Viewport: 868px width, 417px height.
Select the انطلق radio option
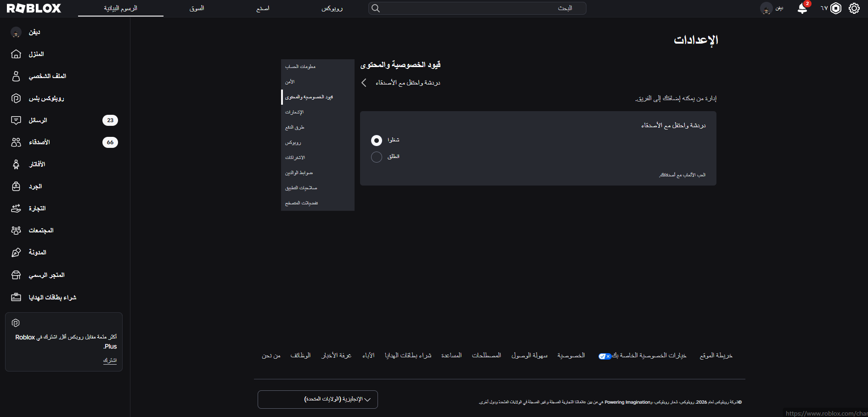point(377,157)
